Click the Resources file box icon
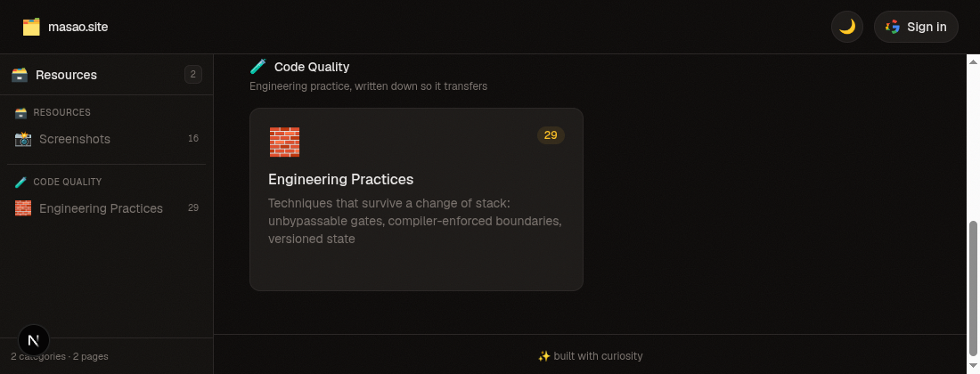Screen dimensions: 980x374 [x=20, y=75]
